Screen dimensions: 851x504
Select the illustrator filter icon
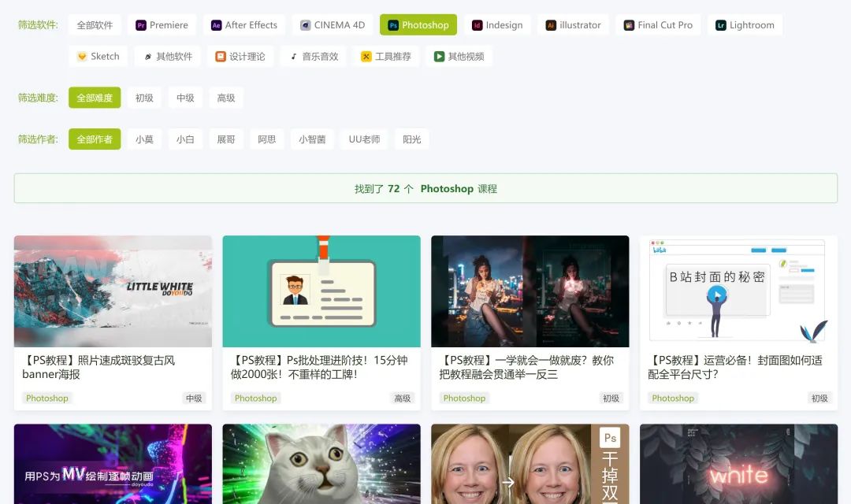[x=552, y=25]
